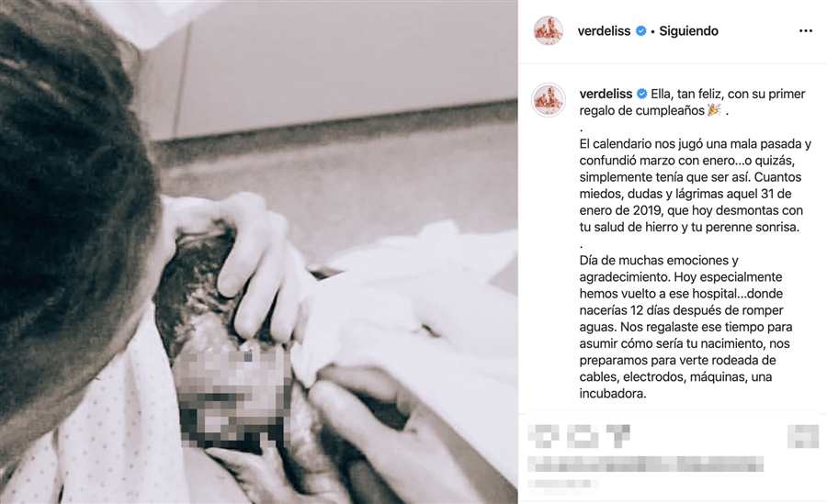The width and height of the screenshot is (827, 504).
Task: Open verdeliss username link in header
Action: [604, 31]
